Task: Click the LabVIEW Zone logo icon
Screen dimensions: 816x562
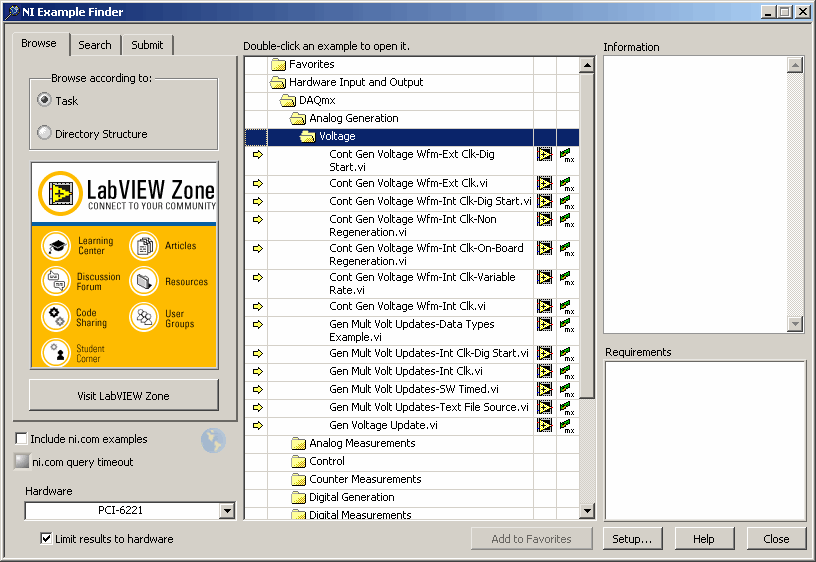Action: point(60,193)
